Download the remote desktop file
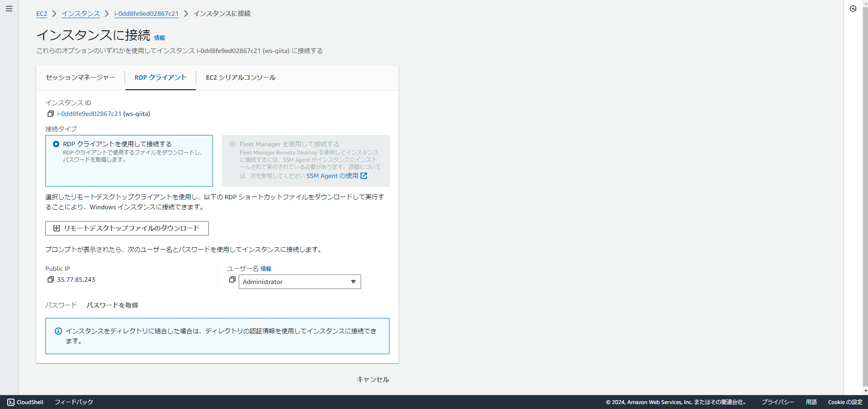Screen dimensions: 868x409 click(x=127, y=228)
